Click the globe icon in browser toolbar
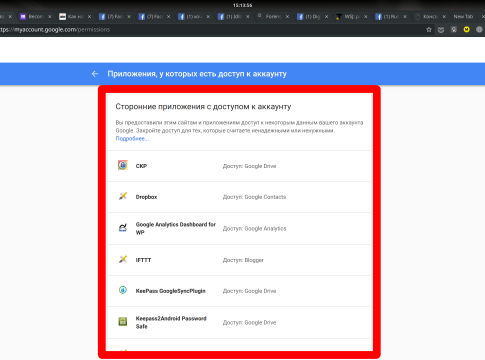 point(479,29)
